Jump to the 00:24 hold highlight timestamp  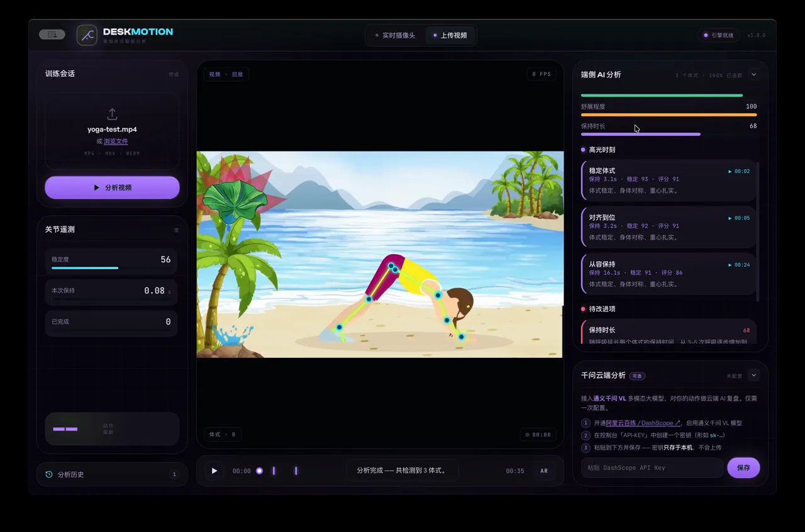(x=739, y=265)
